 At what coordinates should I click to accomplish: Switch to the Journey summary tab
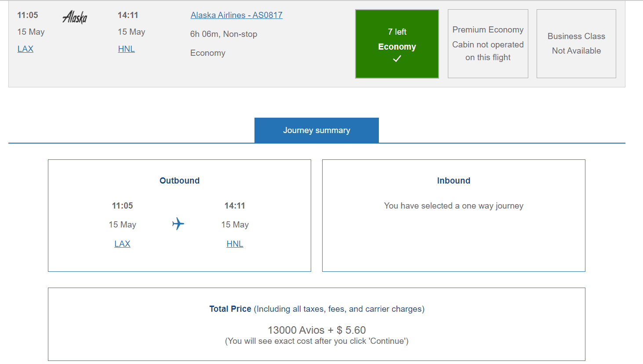click(x=316, y=130)
